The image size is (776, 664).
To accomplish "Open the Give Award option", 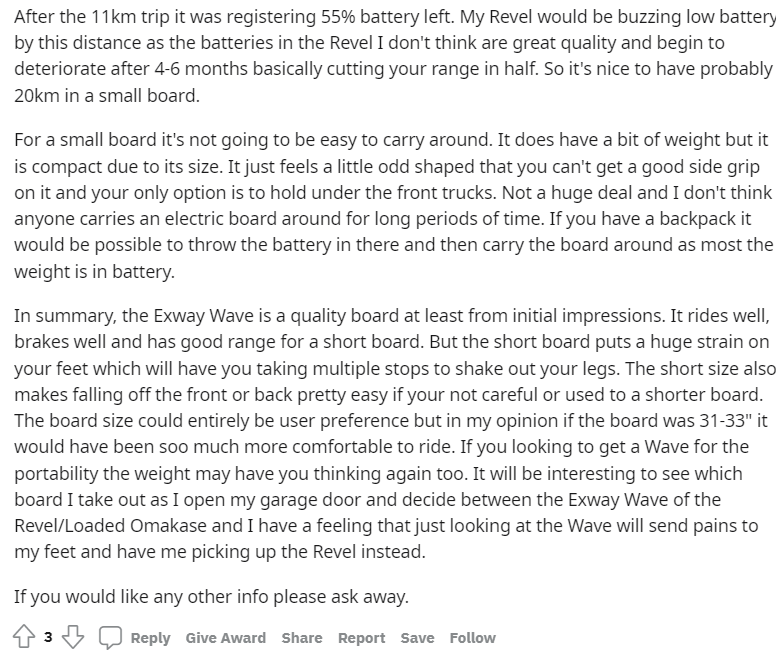I will coord(226,638).
